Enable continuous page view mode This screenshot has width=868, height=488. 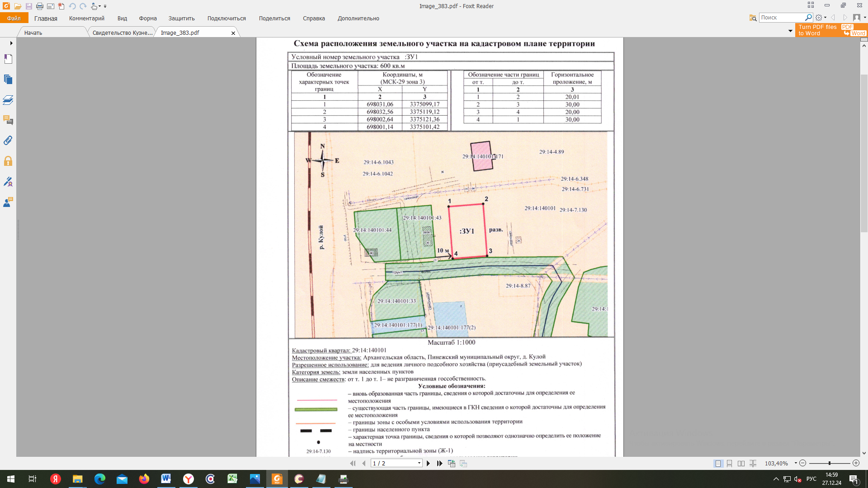click(729, 464)
